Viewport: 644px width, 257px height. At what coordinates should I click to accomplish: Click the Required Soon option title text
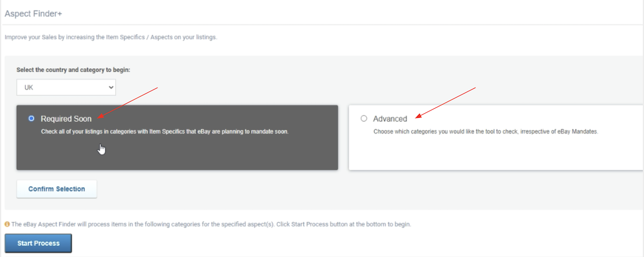point(66,119)
